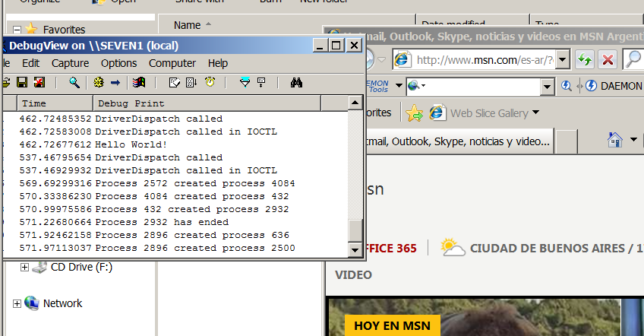Open the Capture menu in DebugView

point(70,63)
